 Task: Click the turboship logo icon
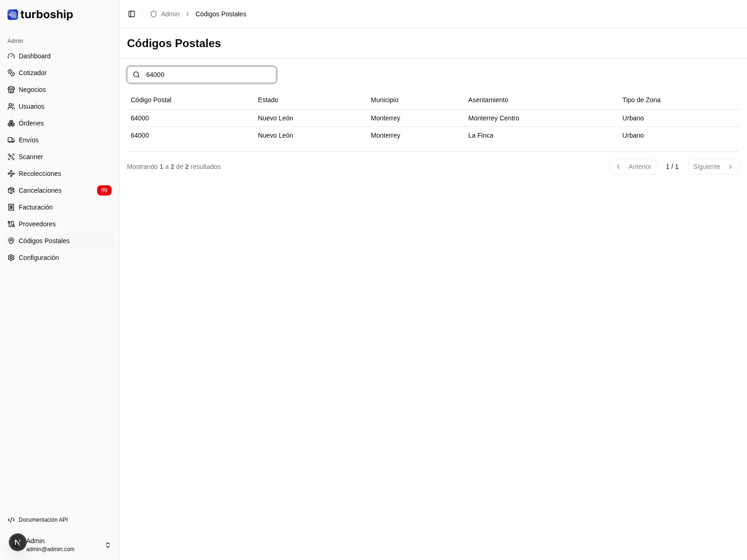coord(13,14)
